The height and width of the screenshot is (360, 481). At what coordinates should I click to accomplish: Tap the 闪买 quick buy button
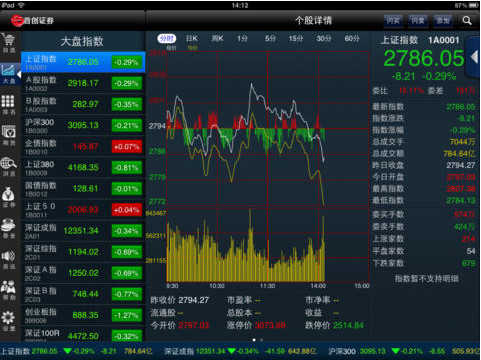click(x=393, y=21)
